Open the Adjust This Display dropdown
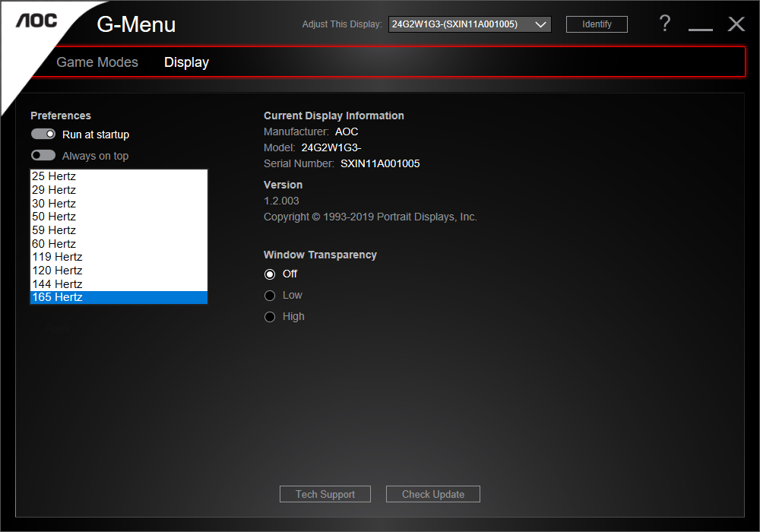Image resolution: width=760 pixels, height=532 pixels. [469, 24]
